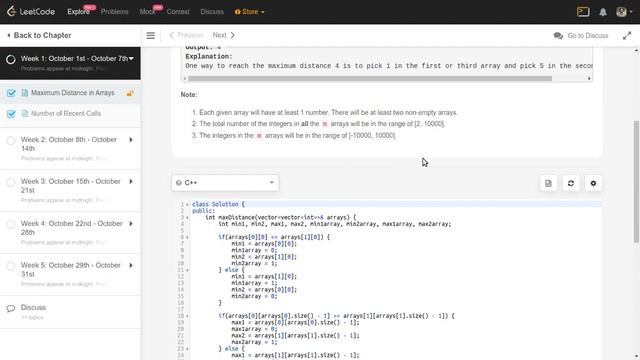Click Week 1 completion circle
The height and width of the screenshot is (360, 640).
tap(11, 60)
